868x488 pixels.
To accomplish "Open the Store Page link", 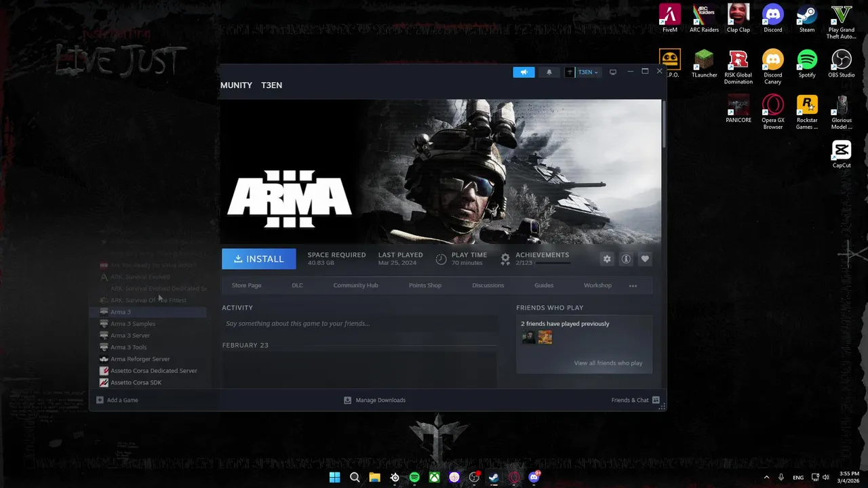I will click(x=246, y=285).
